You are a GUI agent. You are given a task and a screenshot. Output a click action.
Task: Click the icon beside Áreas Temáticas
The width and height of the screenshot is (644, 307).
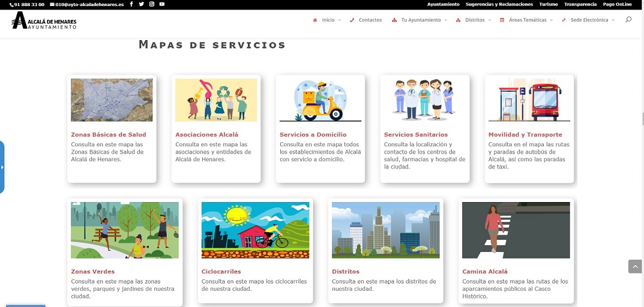click(x=502, y=20)
